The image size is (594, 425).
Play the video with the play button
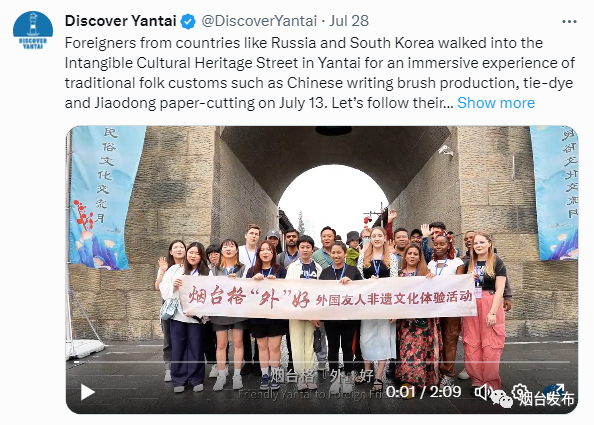coord(88,392)
